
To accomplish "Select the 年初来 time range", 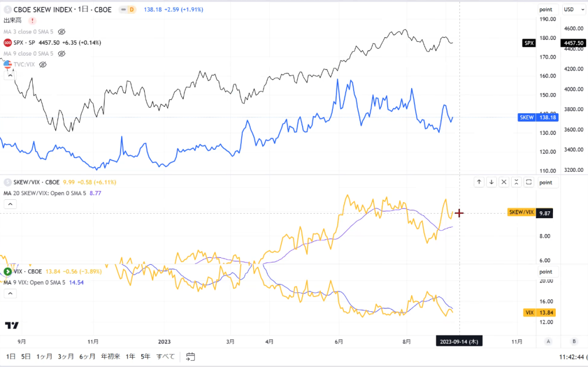I will pyautogui.click(x=111, y=357).
